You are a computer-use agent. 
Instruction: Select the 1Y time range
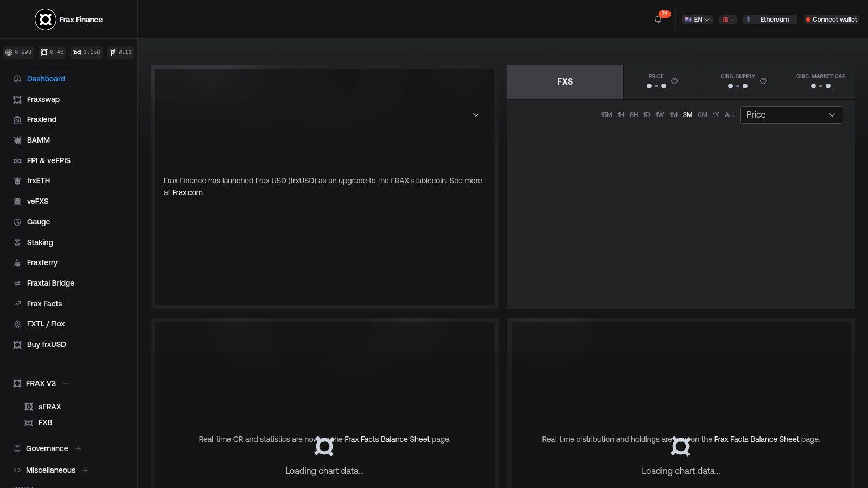click(x=716, y=115)
